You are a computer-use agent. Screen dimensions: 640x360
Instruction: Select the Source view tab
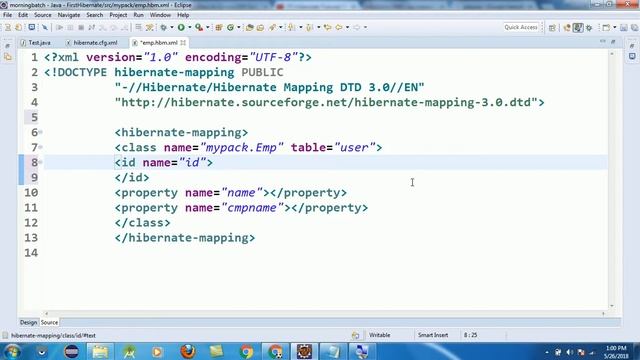(x=49, y=322)
